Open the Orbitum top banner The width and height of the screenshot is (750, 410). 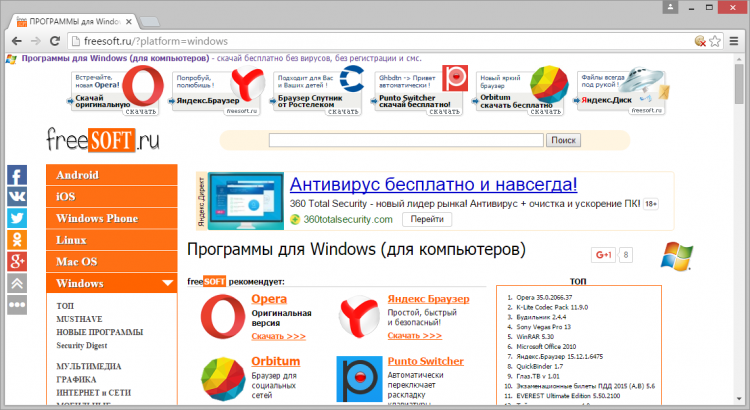click(521, 91)
